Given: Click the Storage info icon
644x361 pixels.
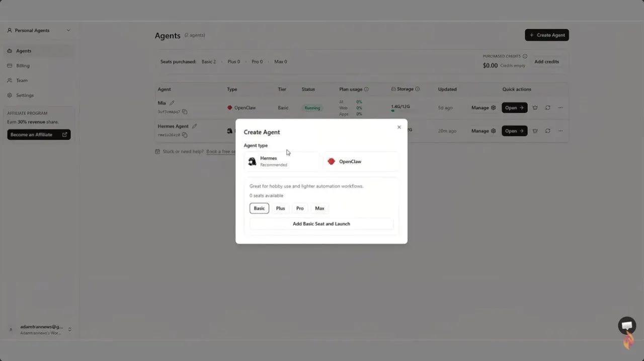Looking at the screenshot, I should click(418, 89).
